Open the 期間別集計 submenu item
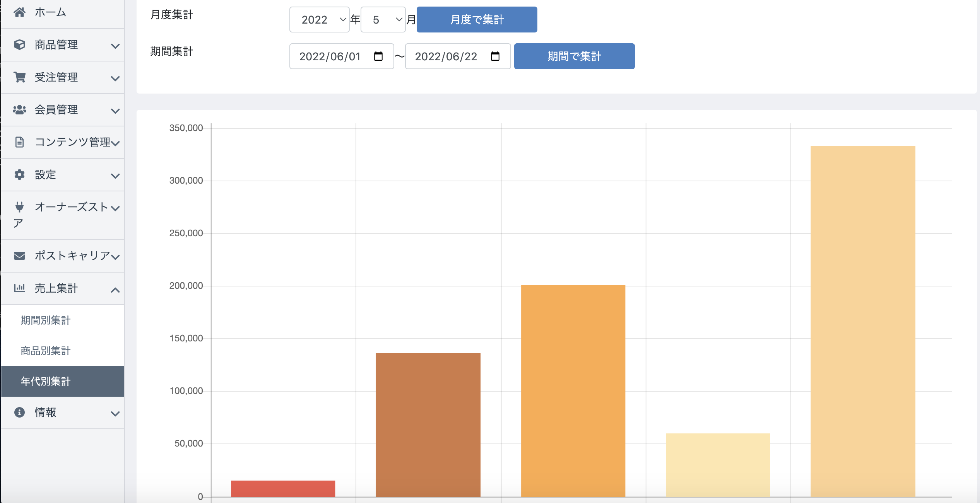980x503 pixels. 46,320
